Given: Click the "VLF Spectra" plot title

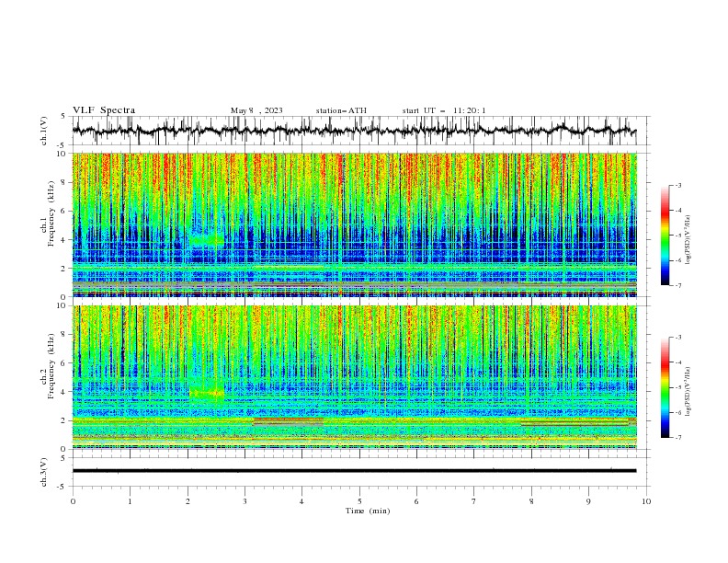Looking at the screenshot, I should tap(104, 110).
